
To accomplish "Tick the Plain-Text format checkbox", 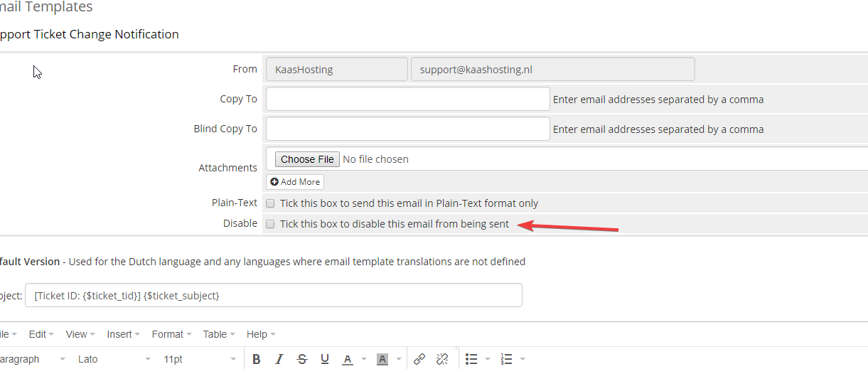I will (270, 203).
